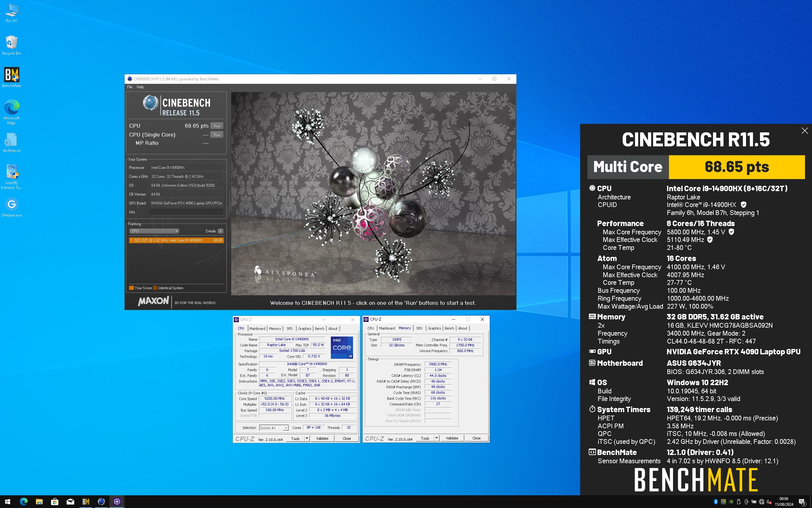Switch to SPD tab in right CPU-Z
812x508 pixels.
tap(419, 328)
